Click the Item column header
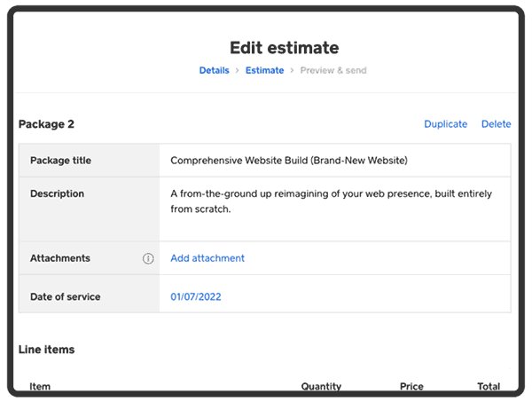532x402 pixels. [x=40, y=386]
